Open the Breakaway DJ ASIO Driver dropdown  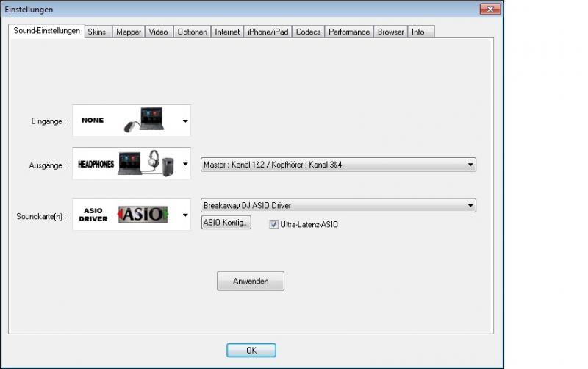pos(338,206)
